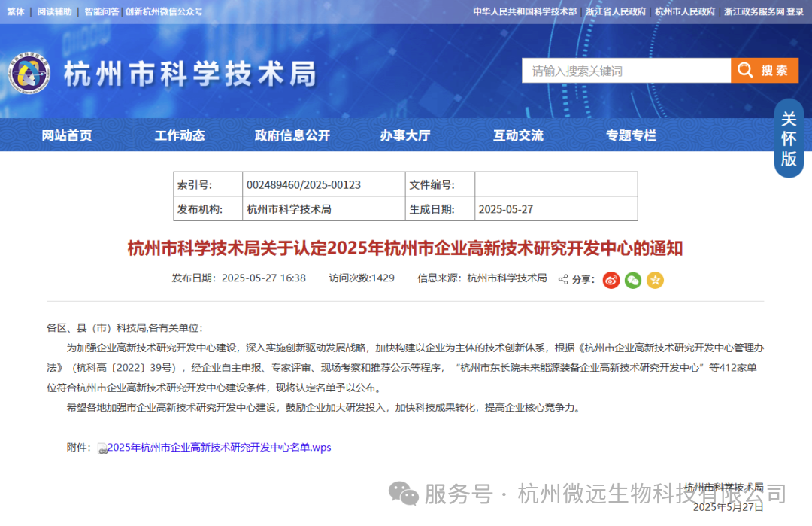Share the article to Weibo
This screenshot has width=812, height=526.
[611, 279]
